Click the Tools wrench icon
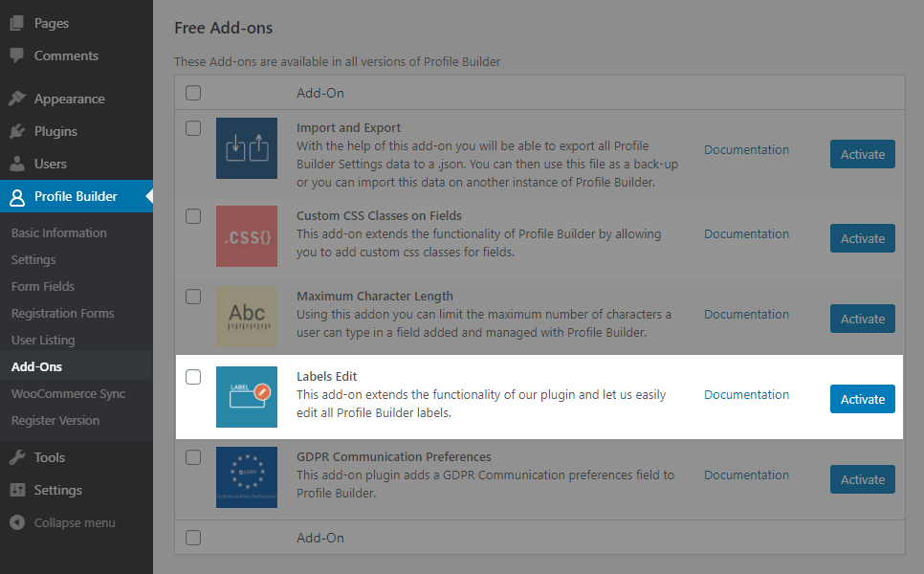Screen dimensions: 924x574 pos(17,457)
